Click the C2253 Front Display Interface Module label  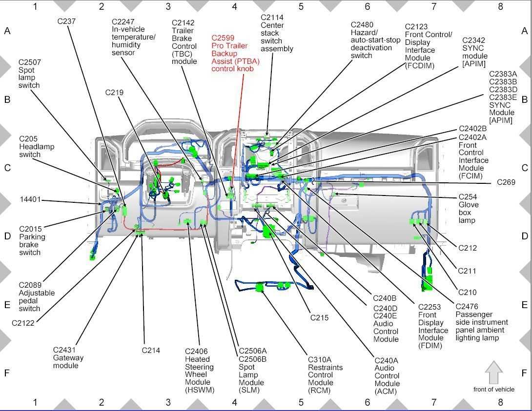click(433, 326)
